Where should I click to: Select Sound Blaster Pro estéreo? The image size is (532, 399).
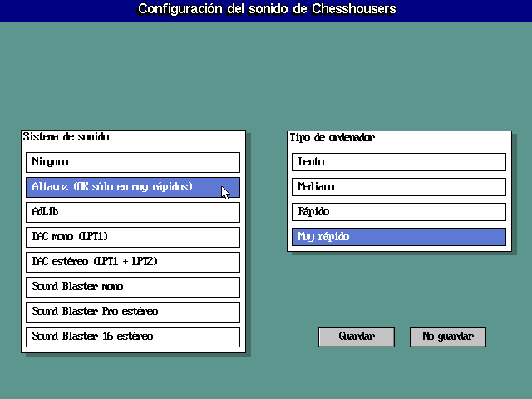click(x=133, y=312)
